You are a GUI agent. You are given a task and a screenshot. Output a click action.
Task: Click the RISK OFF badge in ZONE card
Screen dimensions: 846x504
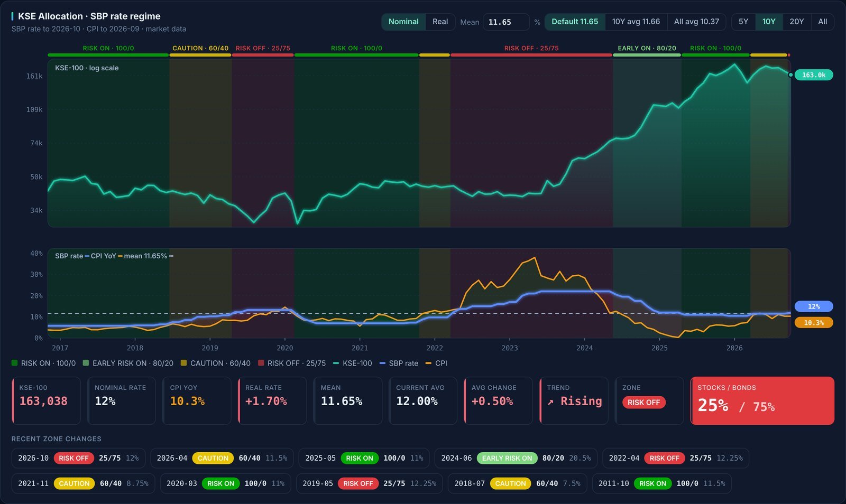pyautogui.click(x=643, y=403)
